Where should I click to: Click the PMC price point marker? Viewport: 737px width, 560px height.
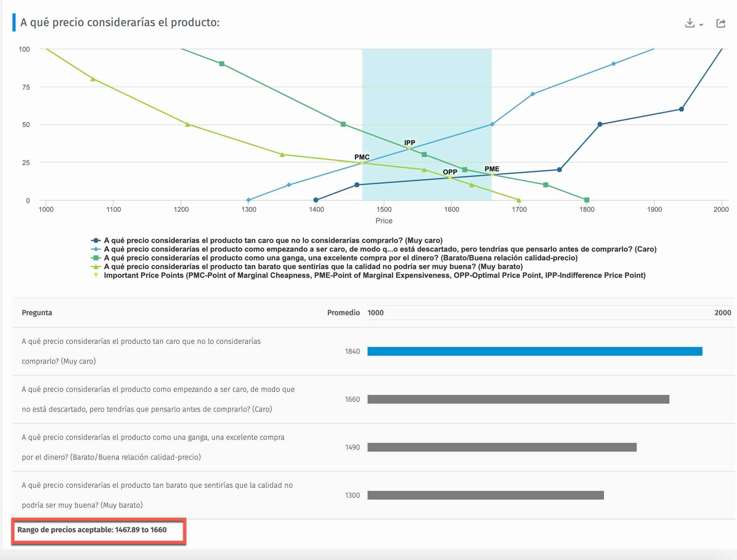click(362, 163)
